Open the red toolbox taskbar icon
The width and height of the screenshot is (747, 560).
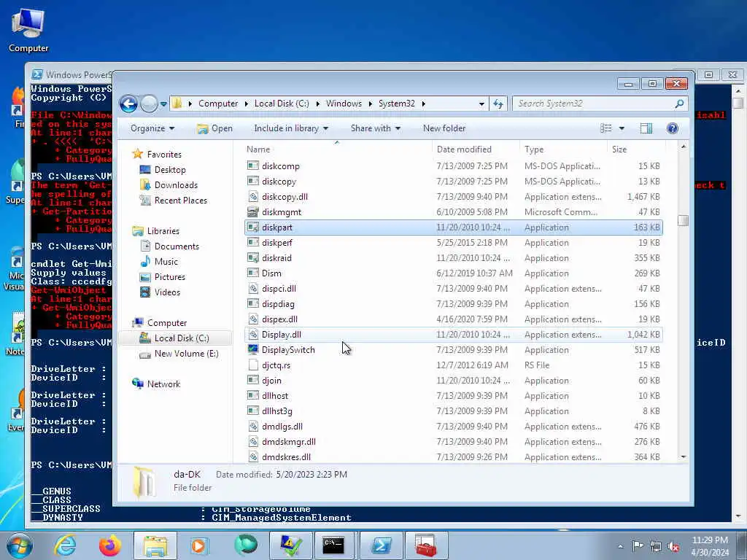(x=425, y=545)
